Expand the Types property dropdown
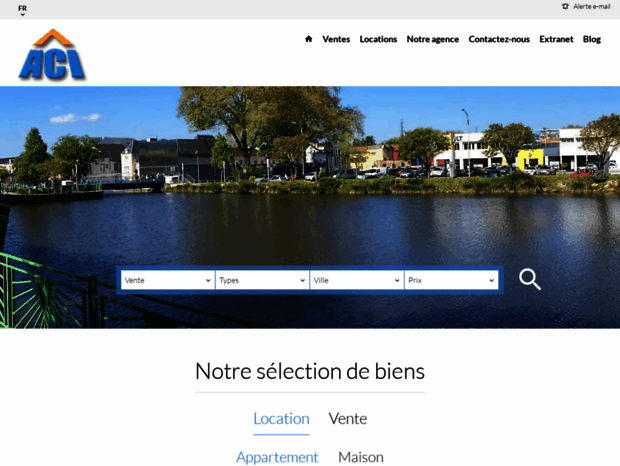This screenshot has height=466, width=620. tap(261, 281)
